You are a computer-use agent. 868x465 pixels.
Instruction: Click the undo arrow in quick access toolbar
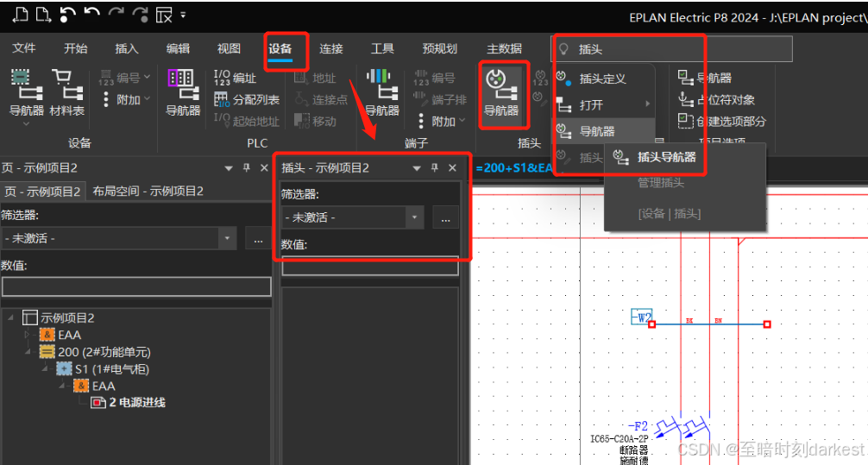pos(92,14)
